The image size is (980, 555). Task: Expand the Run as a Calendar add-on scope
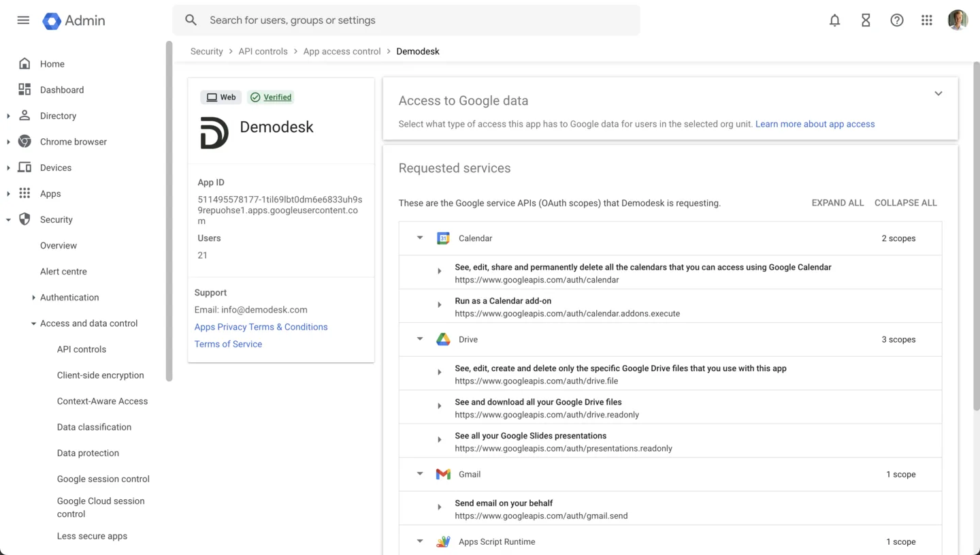[x=440, y=304]
